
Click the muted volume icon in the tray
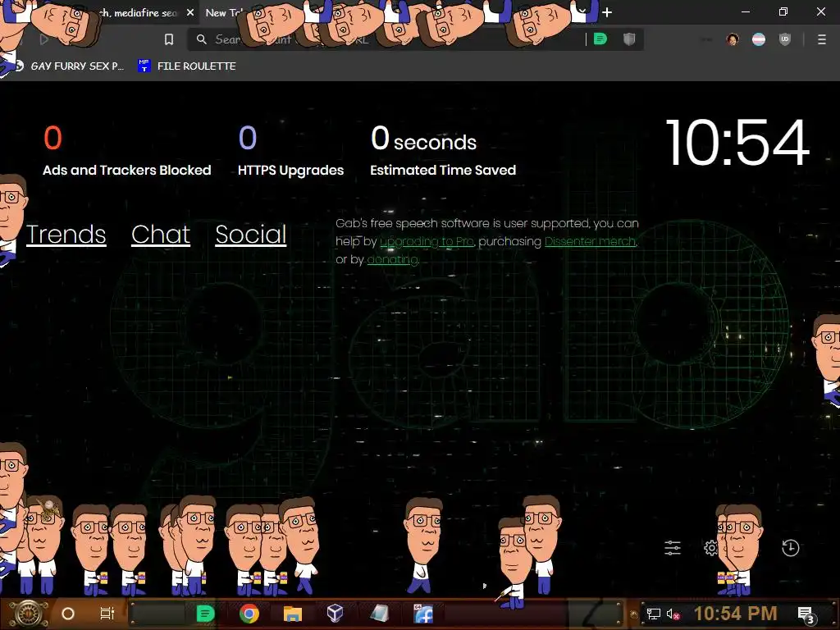[673, 614]
